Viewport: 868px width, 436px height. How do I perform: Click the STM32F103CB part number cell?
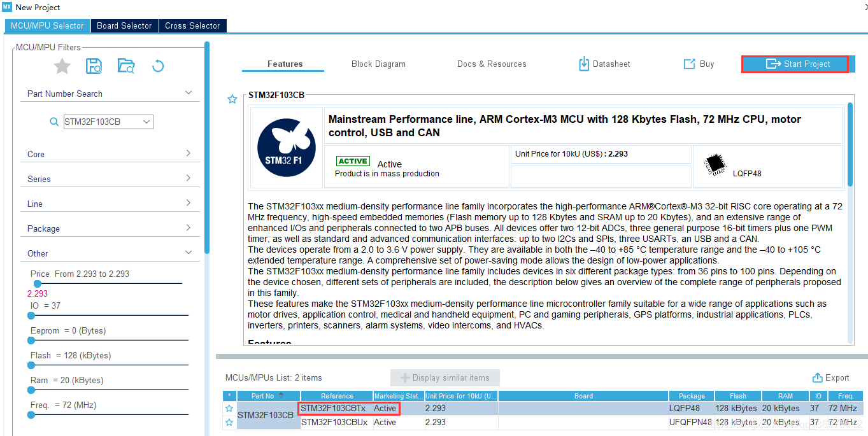[x=268, y=415]
